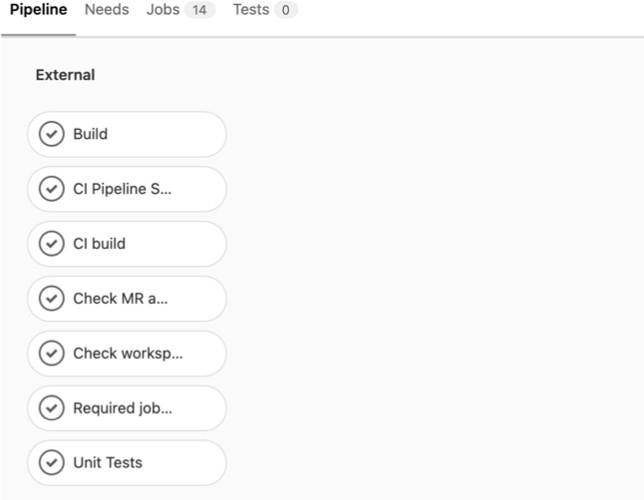Viewport: 644px width, 500px height.
Task: View the Required job... text label
Action: 122,408
